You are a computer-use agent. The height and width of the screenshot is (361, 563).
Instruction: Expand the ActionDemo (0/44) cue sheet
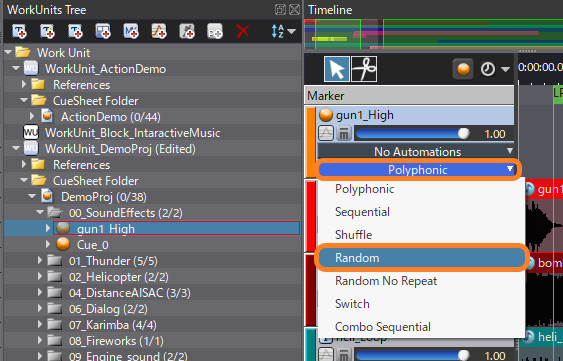32,116
